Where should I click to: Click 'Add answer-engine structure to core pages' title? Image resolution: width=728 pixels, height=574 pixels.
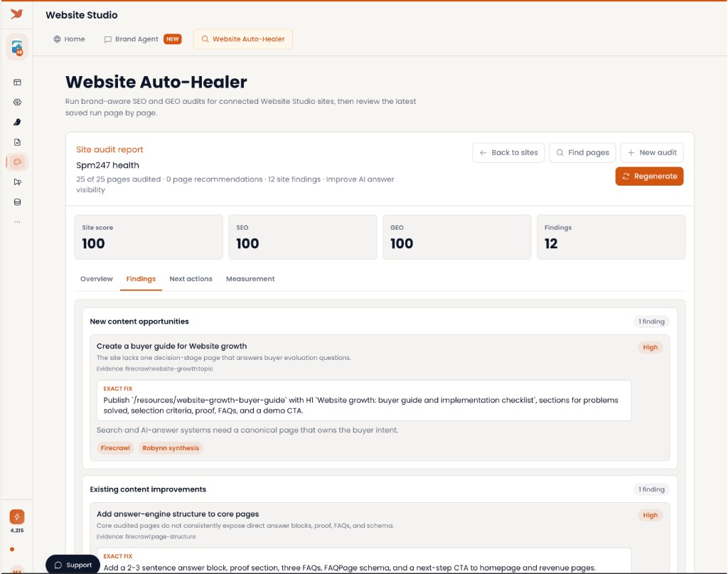pyautogui.click(x=178, y=514)
